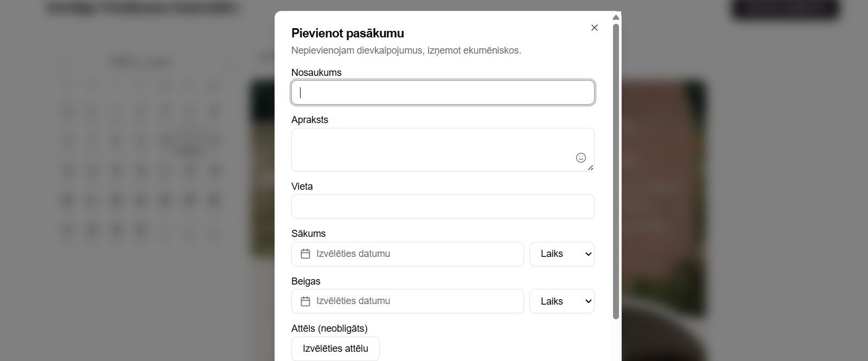Click the Vieta field label
The height and width of the screenshot is (361, 868).
point(302,186)
